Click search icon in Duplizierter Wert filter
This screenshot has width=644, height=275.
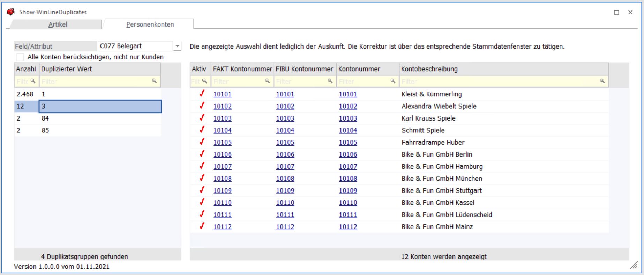[154, 81]
